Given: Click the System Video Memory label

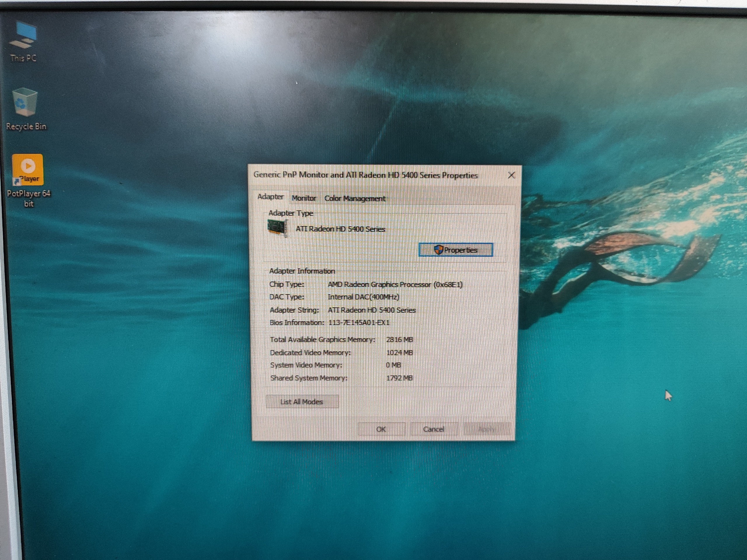Looking at the screenshot, I should [306, 365].
